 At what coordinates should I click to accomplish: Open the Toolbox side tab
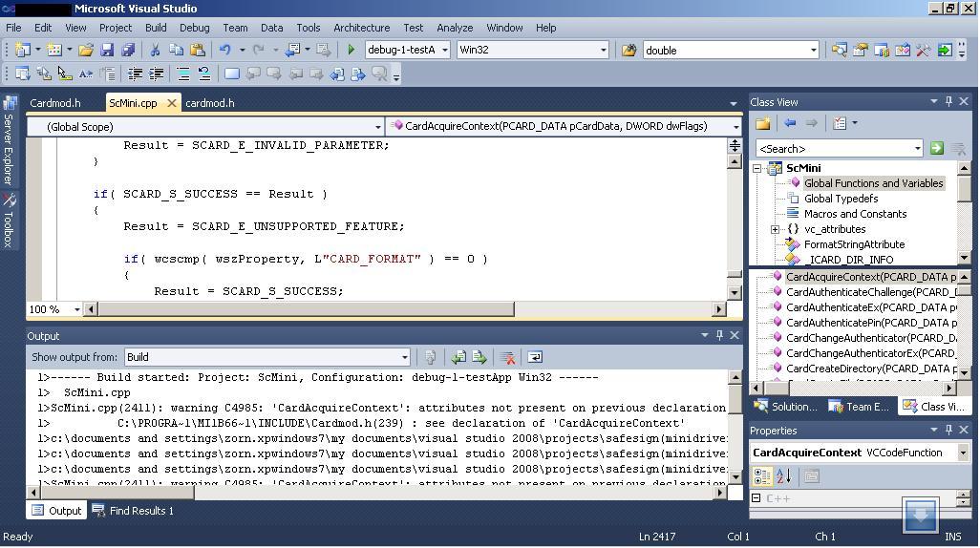tap(9, 220)
